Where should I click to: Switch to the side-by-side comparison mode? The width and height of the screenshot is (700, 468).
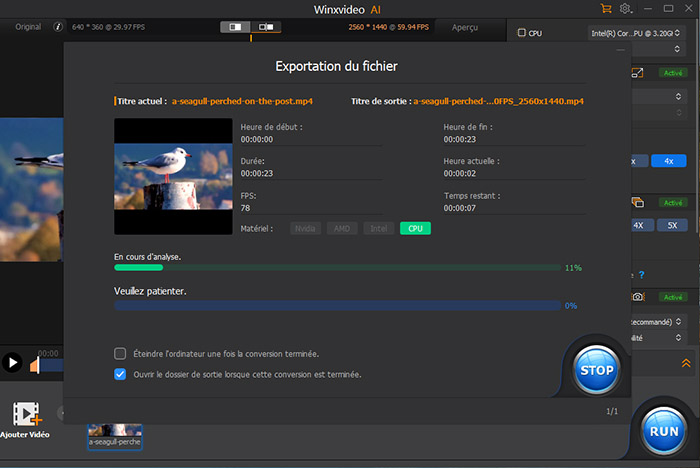[x=265, y=26]
